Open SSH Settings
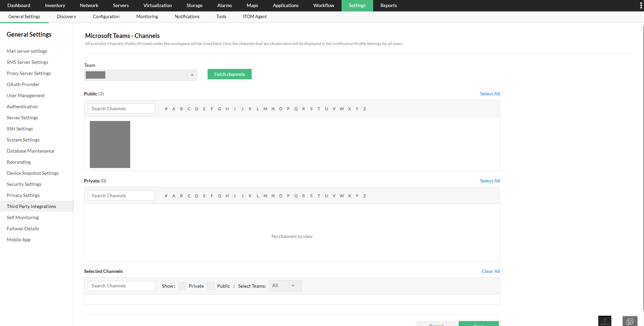 click(x=20, y=129)
